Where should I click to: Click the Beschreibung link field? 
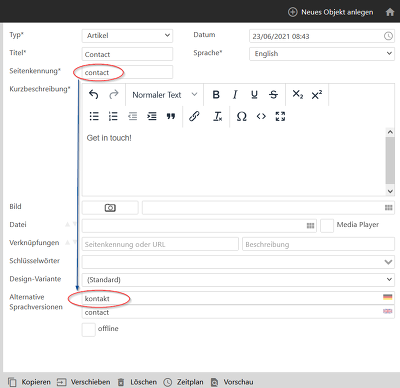coord(319,244)
